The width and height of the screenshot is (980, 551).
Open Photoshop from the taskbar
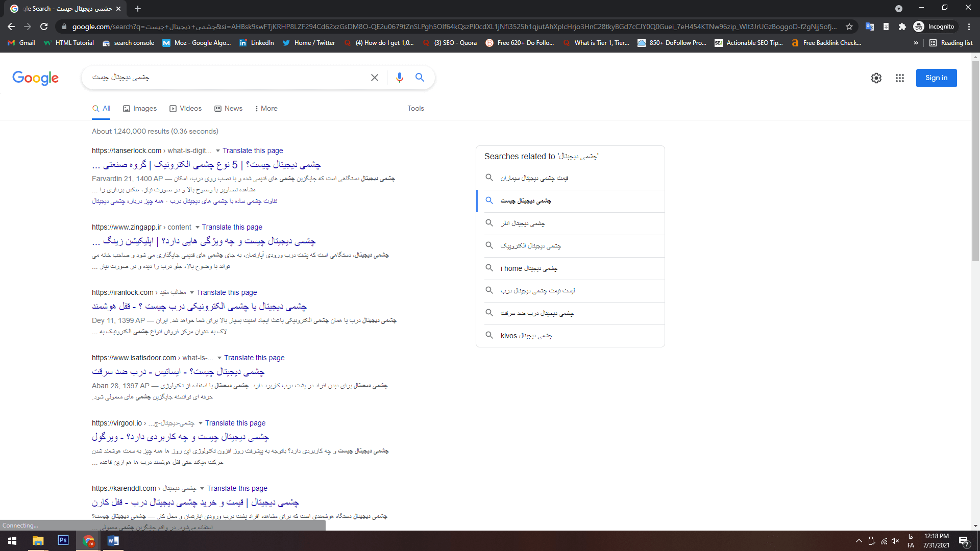(63, 541)
